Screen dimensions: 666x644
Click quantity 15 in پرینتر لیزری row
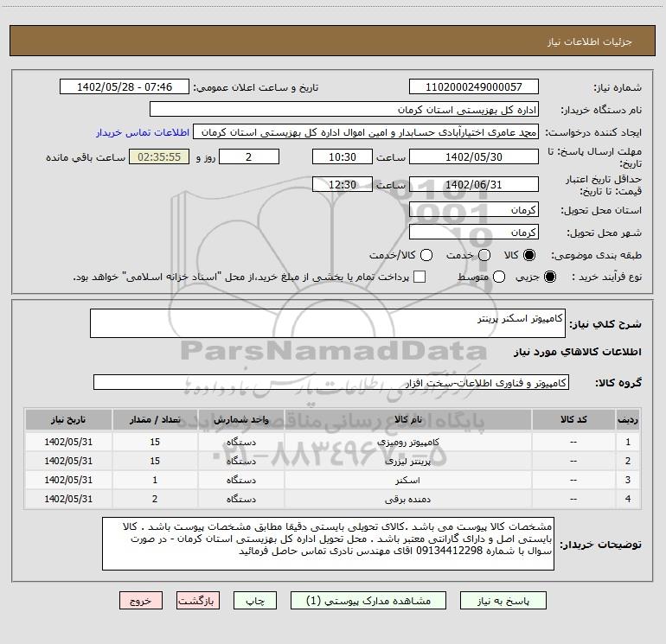(x=155, y=461)
